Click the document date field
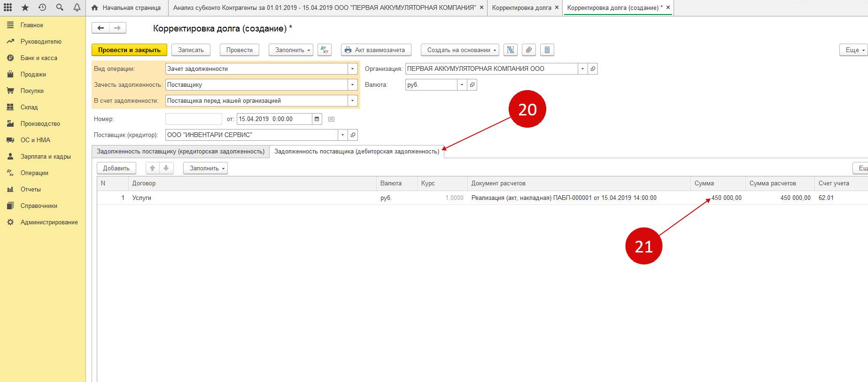The height and width of the screenshot is (382, 868). click(274, 119)
